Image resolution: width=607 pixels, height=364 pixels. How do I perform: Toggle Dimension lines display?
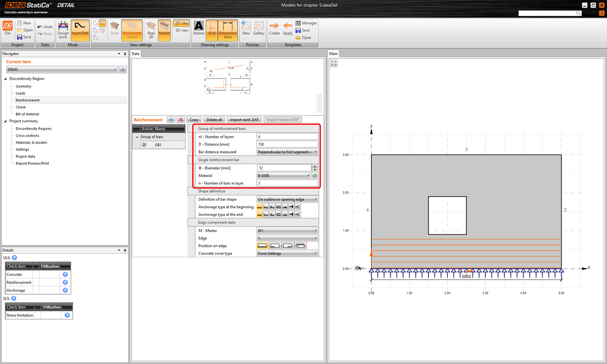[228, 30]
